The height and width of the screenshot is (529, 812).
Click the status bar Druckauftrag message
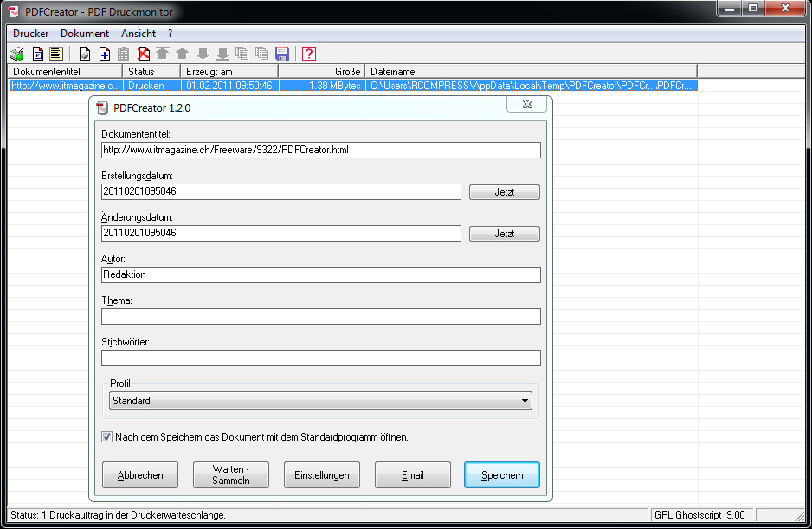(x=118, y=515)
